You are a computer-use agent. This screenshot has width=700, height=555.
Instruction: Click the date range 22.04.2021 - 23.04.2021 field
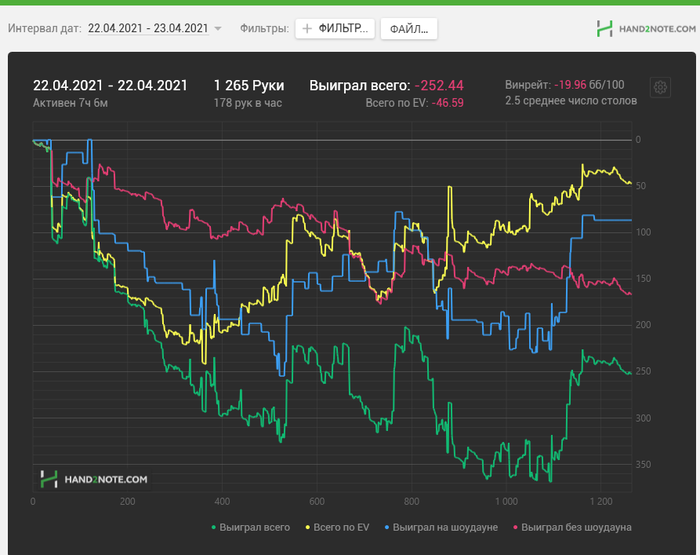click(x=148, y=29)
